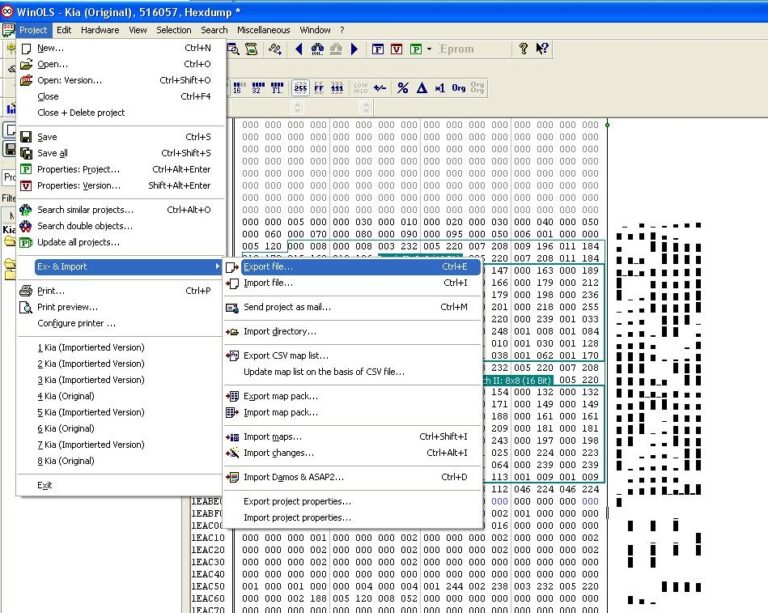This screenshot has width=768, height=613.
Task: Show absolute difference with delta icon
Action: [422, 88]
